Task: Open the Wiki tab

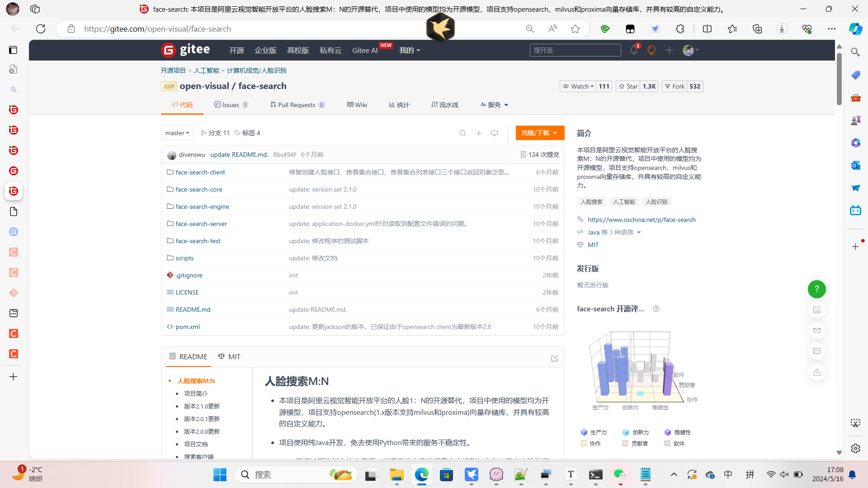Action: (x=357, y=105)
